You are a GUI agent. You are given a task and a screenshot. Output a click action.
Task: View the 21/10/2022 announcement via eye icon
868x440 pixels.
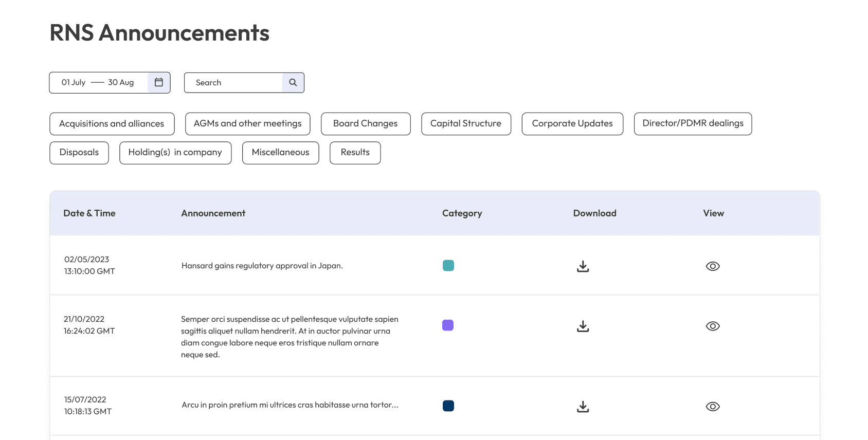coord(713,326)
